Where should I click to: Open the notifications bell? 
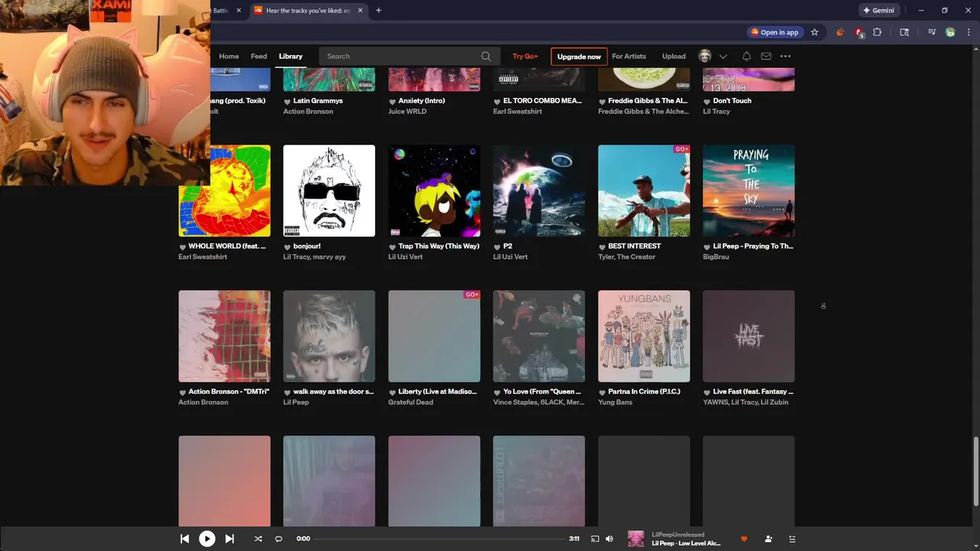(746, 56)
